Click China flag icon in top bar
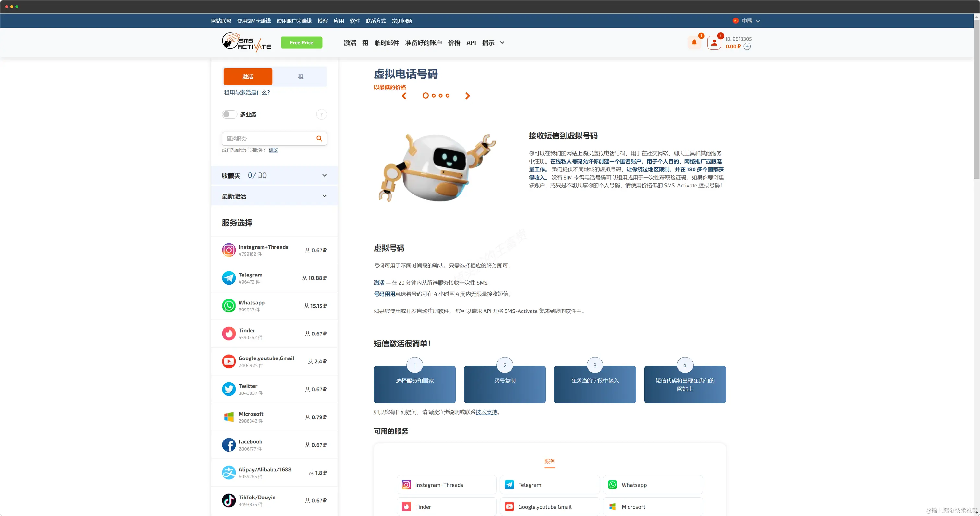Screen dimensions: 980x516 tap(735, 21)
